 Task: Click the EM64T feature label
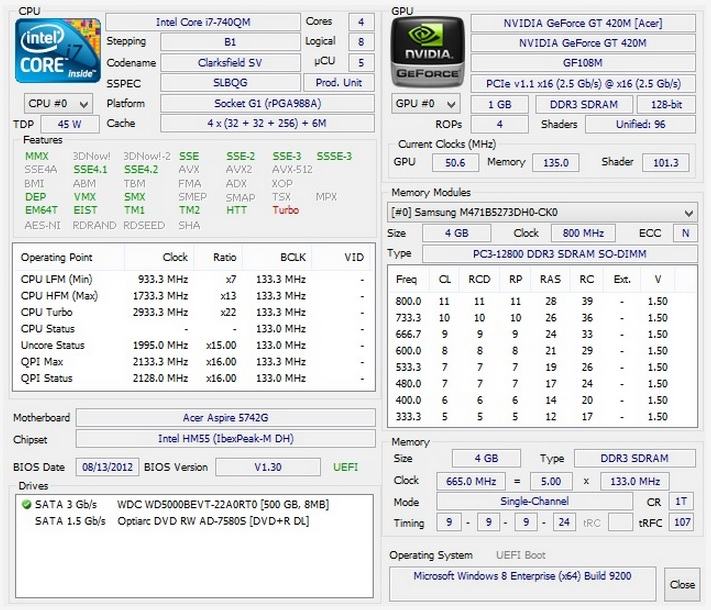point(41,210)
